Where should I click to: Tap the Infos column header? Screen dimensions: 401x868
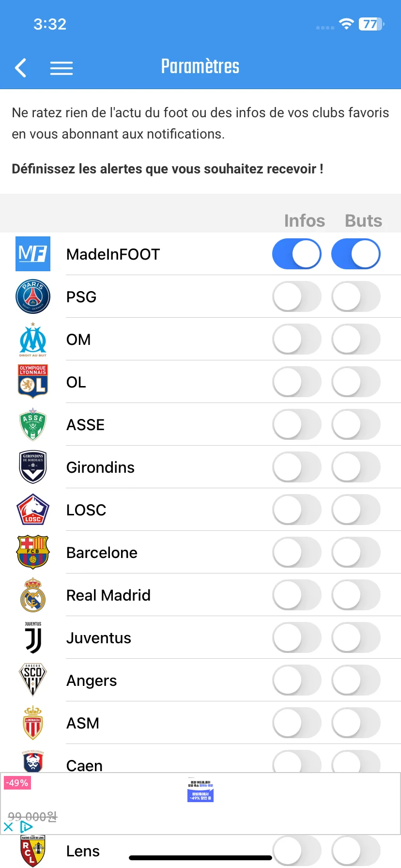(x=305, y=221)
